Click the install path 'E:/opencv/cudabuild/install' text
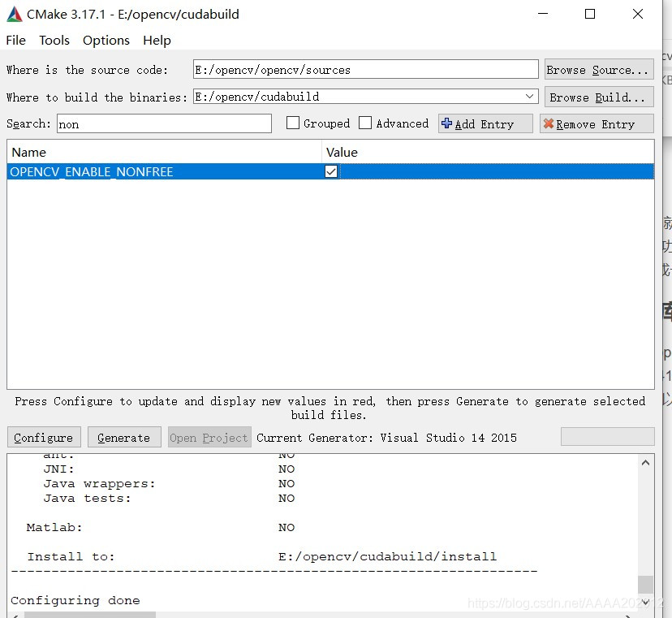The image size is (672, 618). coord(387,556)
